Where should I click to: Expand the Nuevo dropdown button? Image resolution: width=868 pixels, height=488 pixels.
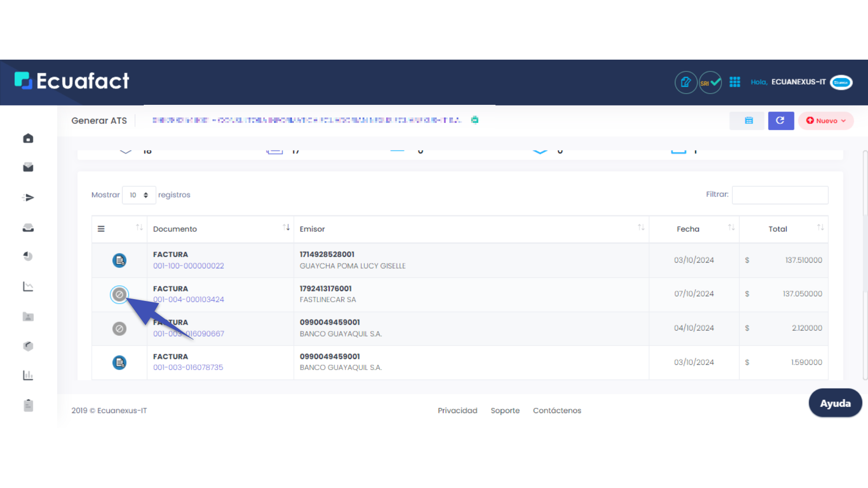click(826, 121)
